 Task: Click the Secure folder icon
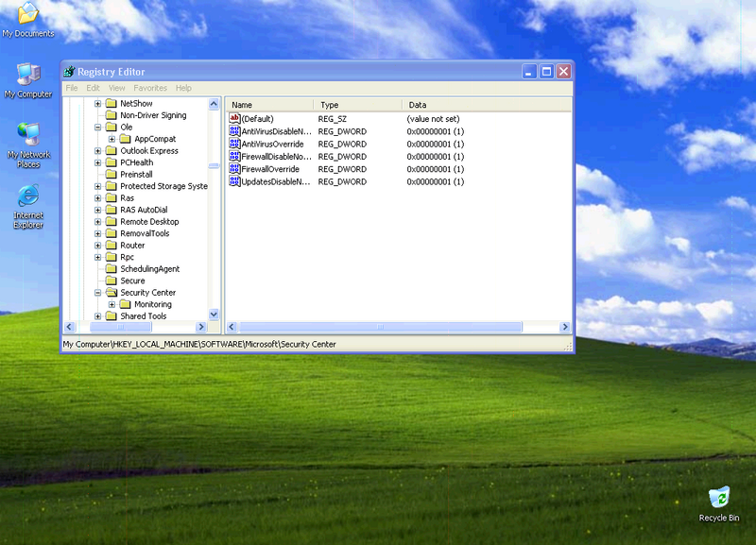coord(112,281)
